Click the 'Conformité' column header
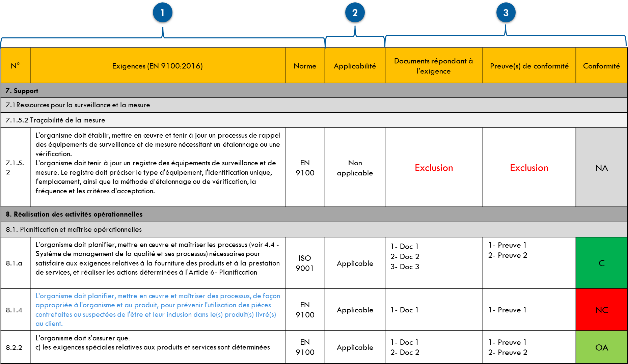 pos(601,65)
